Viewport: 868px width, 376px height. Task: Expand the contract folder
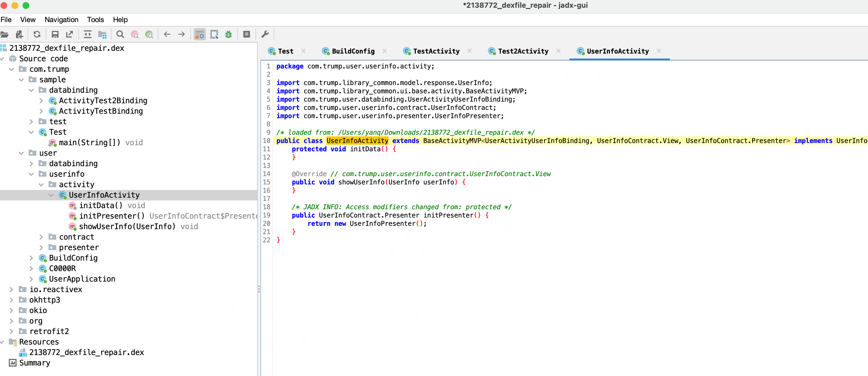[41, 237]
